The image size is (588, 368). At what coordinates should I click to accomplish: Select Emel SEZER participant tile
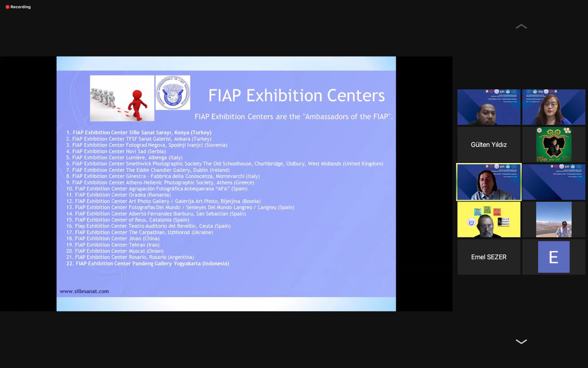[x=489, y=257]
